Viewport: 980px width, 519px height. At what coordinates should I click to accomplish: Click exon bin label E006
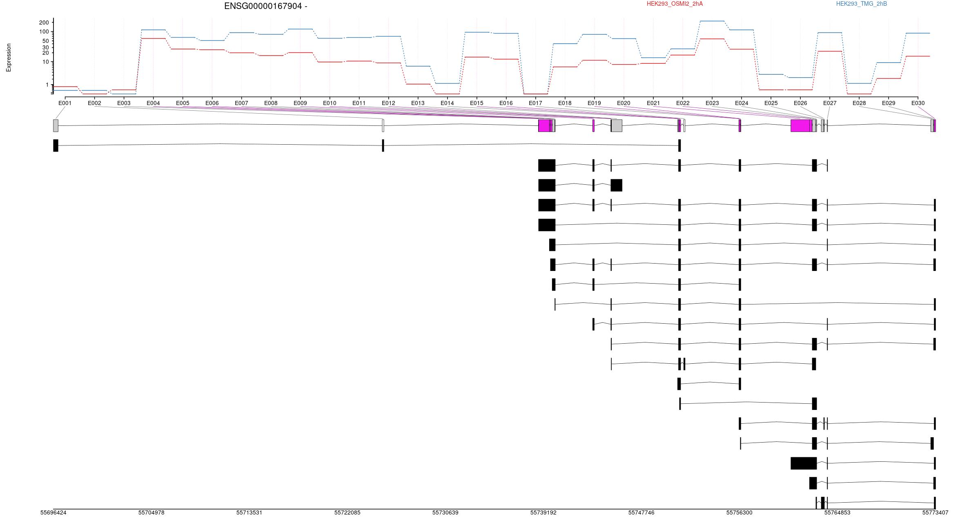(212, 103)
